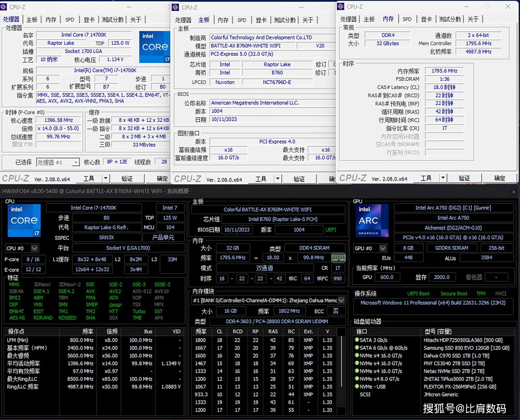This screenshot has width=520, height=420.
Task: Click the green status icon for the NVMe - USB drive
Action: [x=357, y=386]
